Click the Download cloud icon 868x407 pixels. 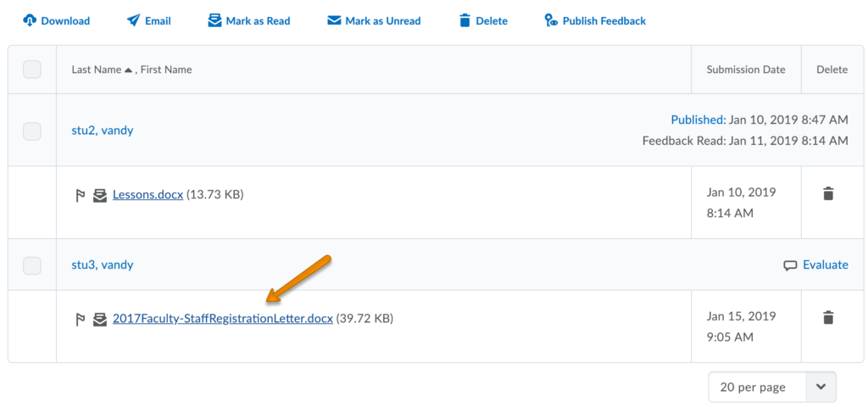pos(30,20)
